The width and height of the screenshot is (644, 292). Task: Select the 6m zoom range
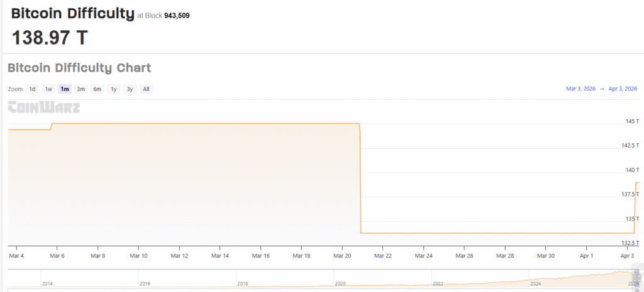click(x=97, y=89)
